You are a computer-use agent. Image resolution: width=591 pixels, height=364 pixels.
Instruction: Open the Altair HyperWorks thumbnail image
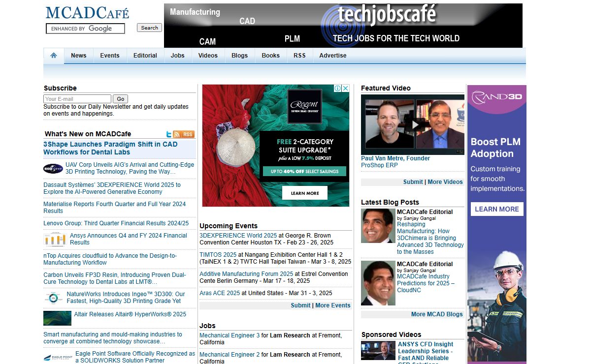(x=57, y=318)
